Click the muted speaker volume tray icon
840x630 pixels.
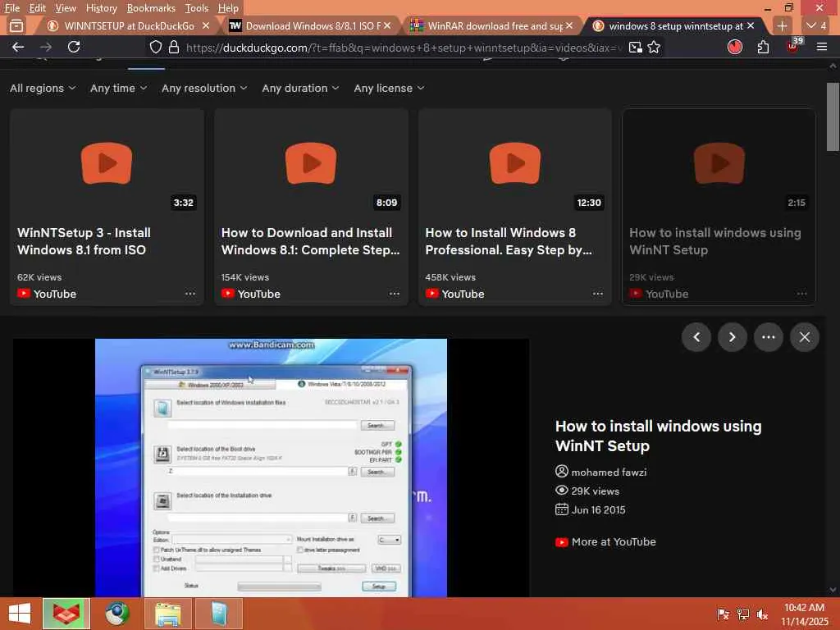762,614
